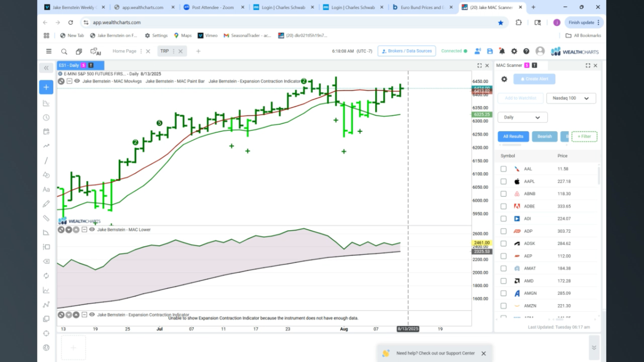Add a new workspace tab
This screenshot has width=644, height=362.
[x=198, y=51]
